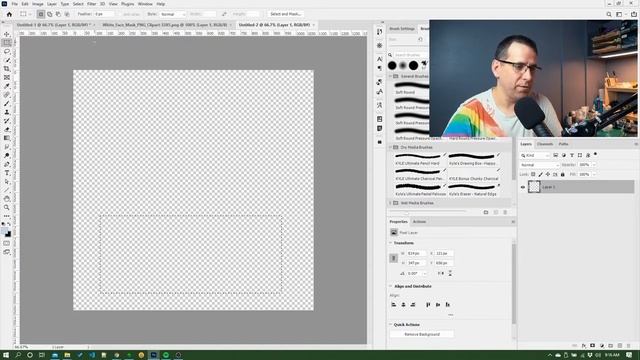Select the Dodge tool
Viewport: 640px width, 360px height.
click(7, 156)
